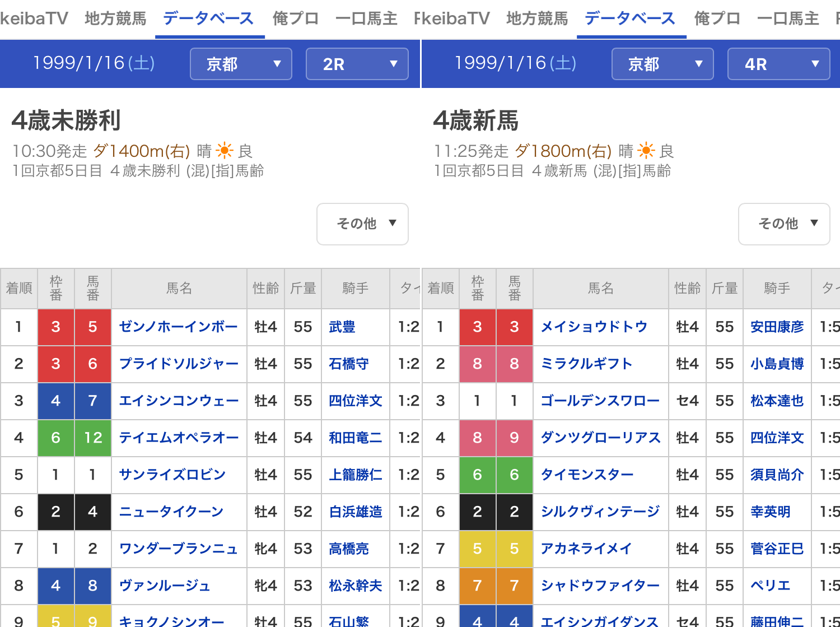Image resolution: width=840 pixels, height=627 pixels.
Task: View horse メイショウドトウ page
Action: [594, 327]
